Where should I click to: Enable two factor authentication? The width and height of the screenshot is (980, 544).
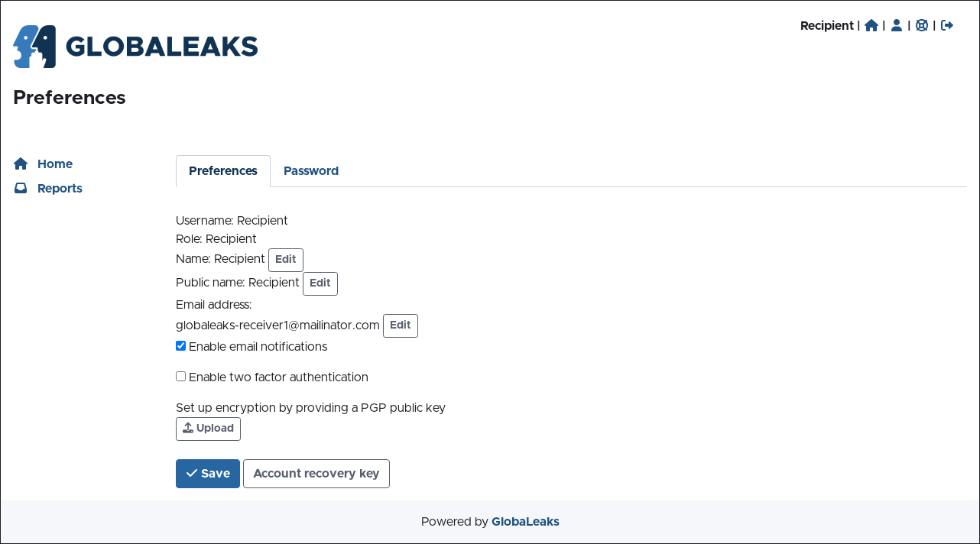coord(181,377)
